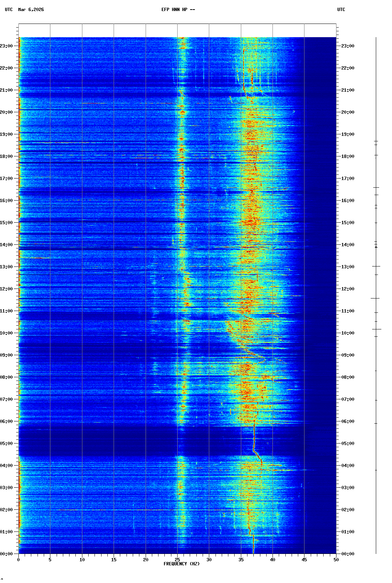Click the date text 'Mar 6,2026'
Viewport: 392px width, 583px height.
coord(31,10)
